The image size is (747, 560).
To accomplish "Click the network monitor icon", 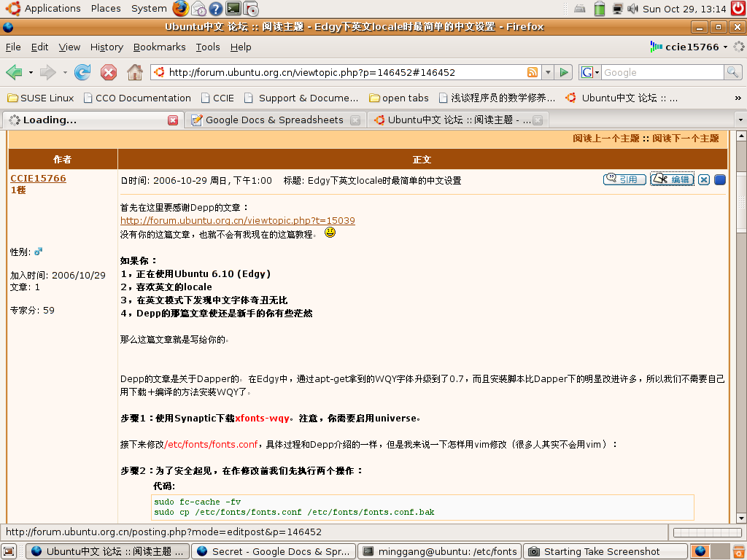I will pos(617,9).
